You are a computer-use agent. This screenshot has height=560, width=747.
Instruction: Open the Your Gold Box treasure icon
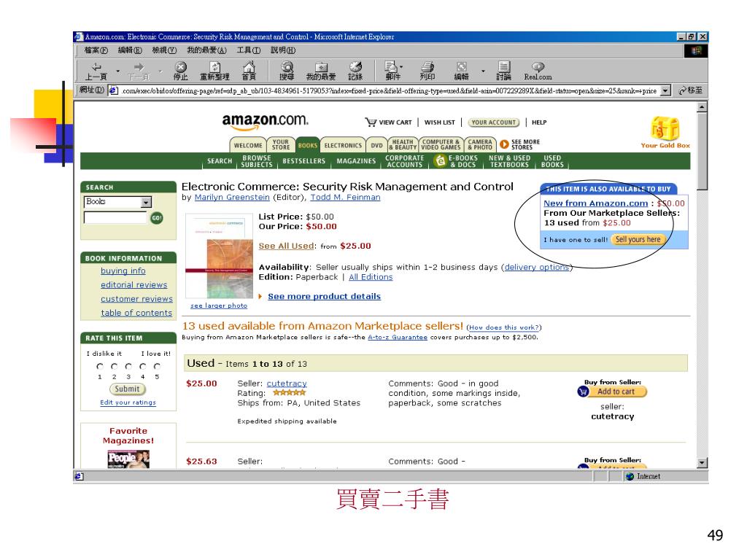pyautogui.click(x=665, y=128)
